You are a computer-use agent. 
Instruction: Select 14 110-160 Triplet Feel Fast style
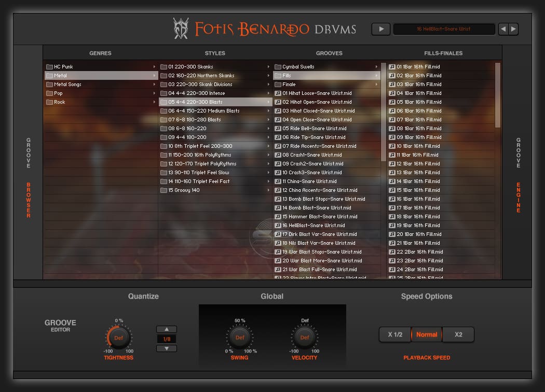point(215,181)
